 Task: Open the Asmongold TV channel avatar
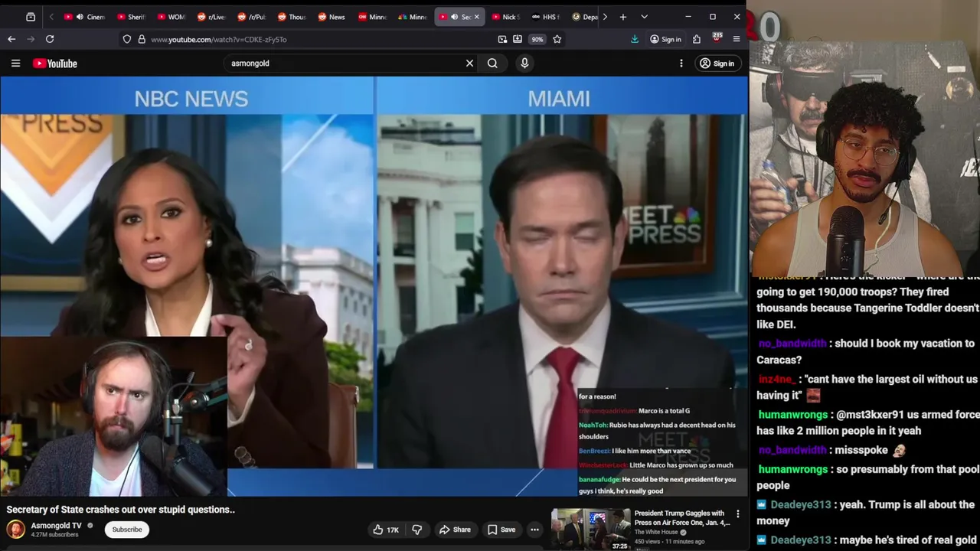point(15,529)
